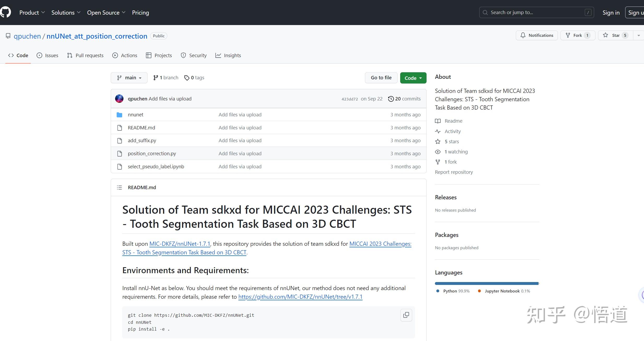This screenshot has height=341, width=644.
Task: Click the copy code snippet icon
Action: [406, 315]
